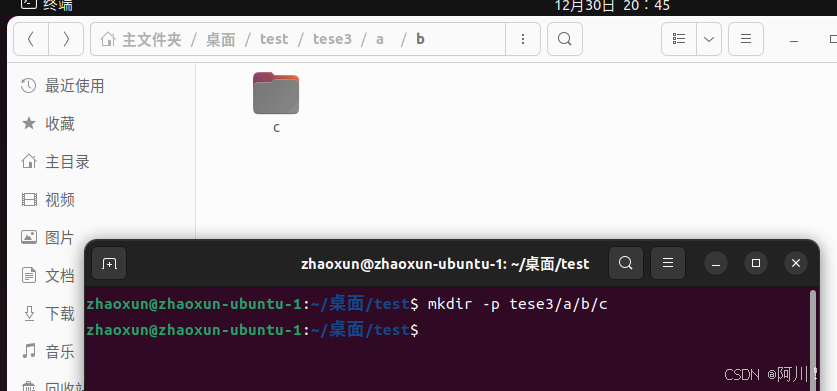This screenshot has width=837, height=391.
Task: Select folder c
Action: tap(276, 103)
